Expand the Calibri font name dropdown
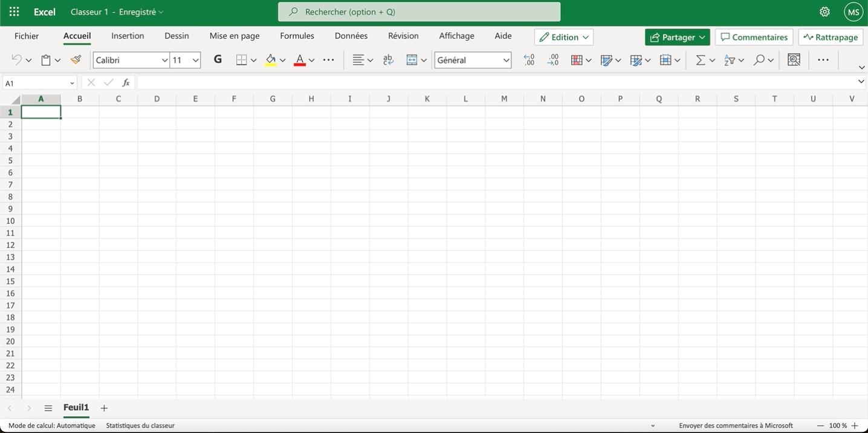The height and width of the screenshot is (433, 868). click(x=164, y=60)
